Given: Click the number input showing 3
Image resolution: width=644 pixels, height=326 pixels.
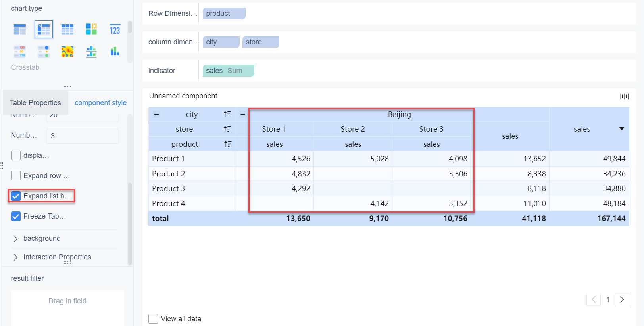Looking at the screenshot, I should coord(83,136).
